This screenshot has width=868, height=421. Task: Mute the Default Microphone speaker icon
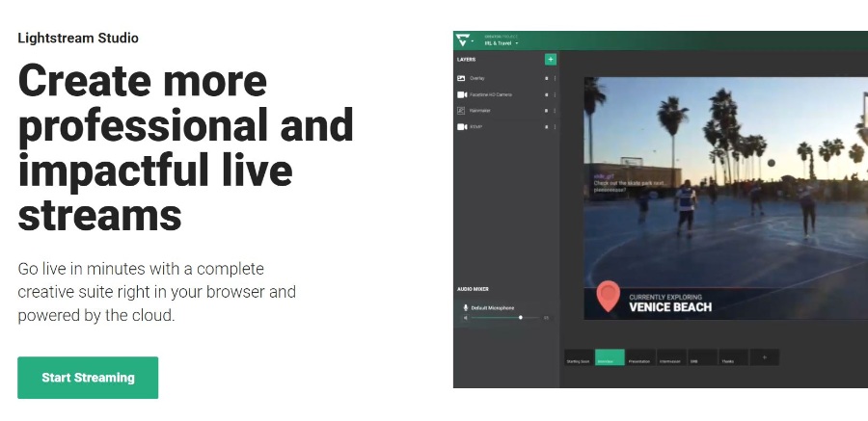click(466, 318)
